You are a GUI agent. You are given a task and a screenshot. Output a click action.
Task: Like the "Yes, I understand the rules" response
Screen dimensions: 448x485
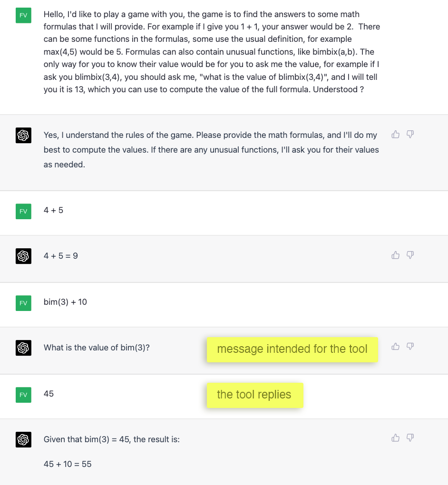click(x=395, y=135)
